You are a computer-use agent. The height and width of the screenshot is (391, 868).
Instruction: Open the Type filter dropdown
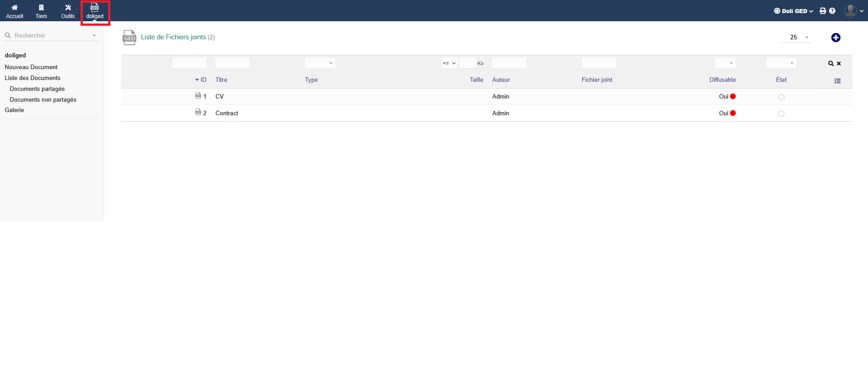coord(320,63)
